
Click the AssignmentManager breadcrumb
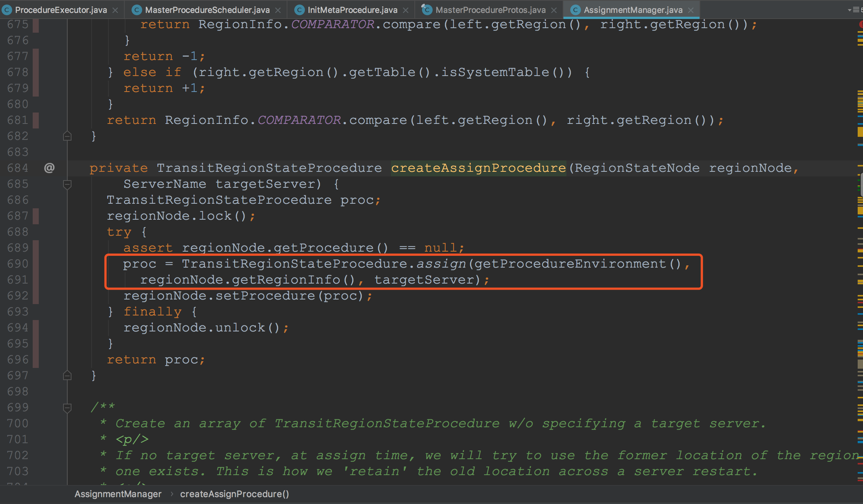118,494
